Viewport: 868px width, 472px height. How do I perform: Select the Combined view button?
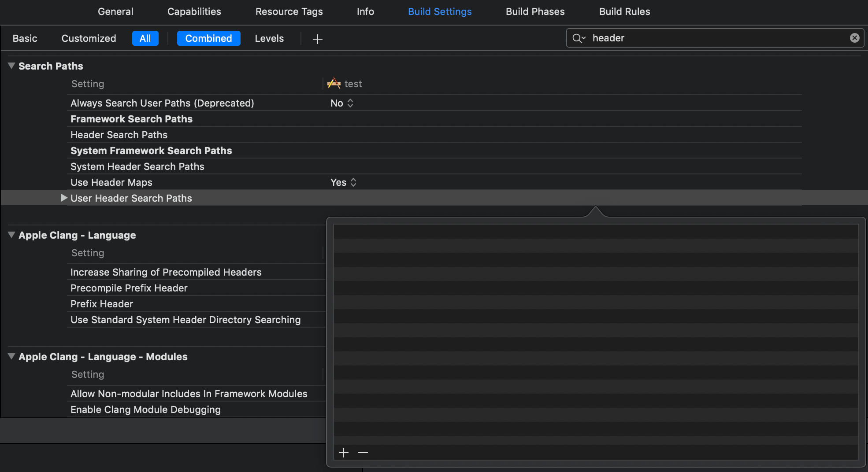tap(208, 38)
